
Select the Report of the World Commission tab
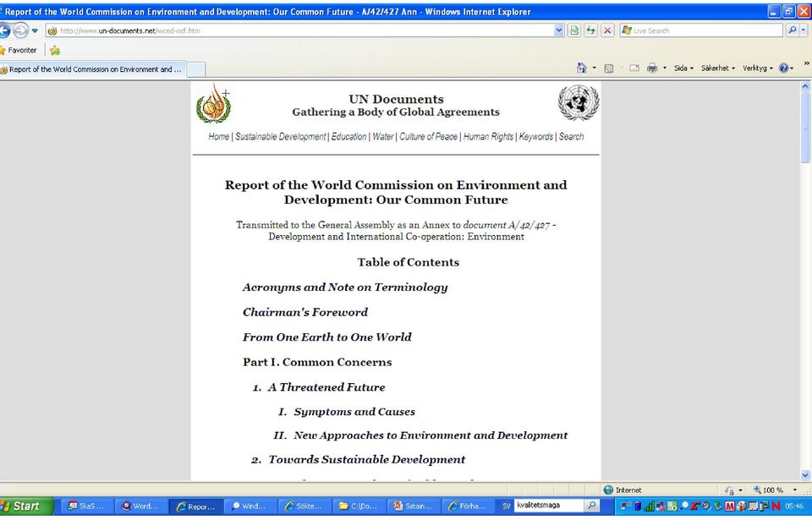click(x=92, y=68)
